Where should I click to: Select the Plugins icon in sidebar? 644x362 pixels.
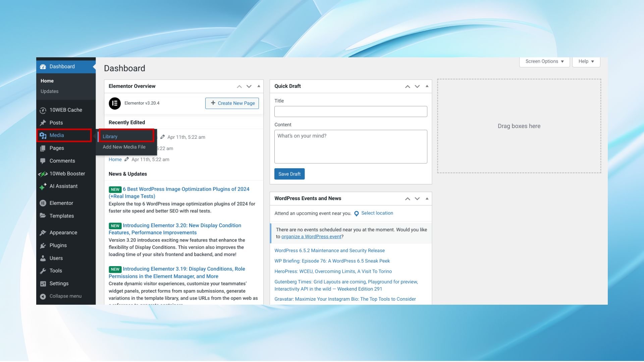coord(43,245)
